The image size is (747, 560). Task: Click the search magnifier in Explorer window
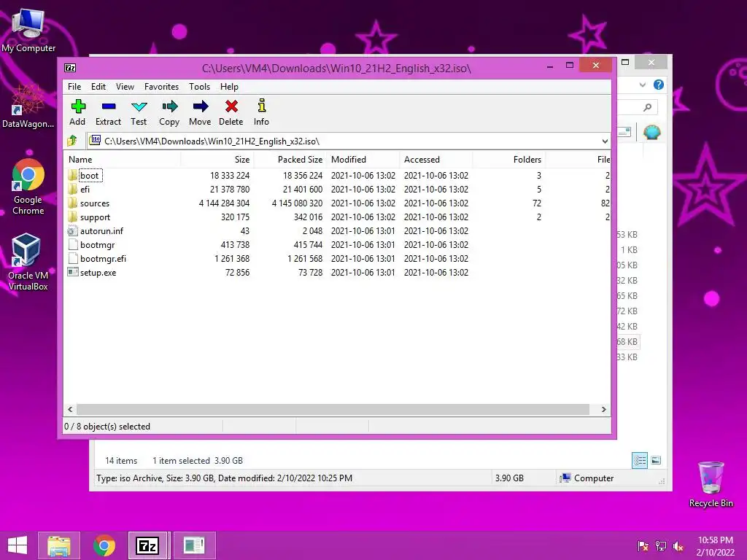pos(648,108)
